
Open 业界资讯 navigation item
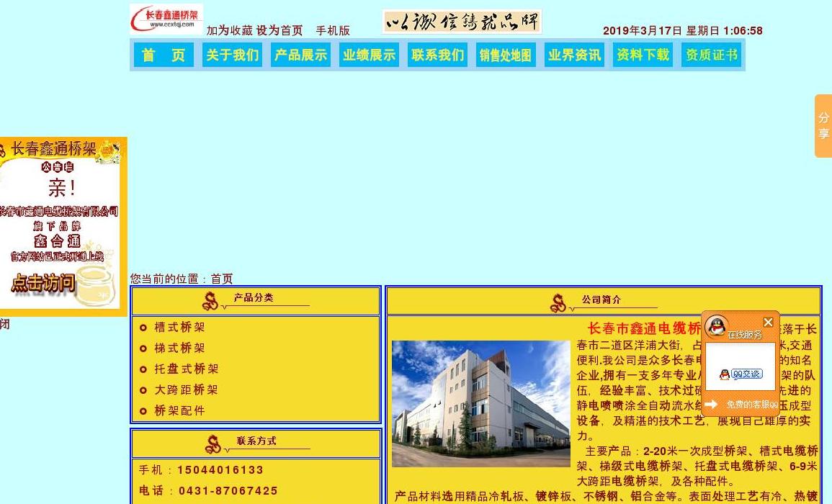click(574, 55)
